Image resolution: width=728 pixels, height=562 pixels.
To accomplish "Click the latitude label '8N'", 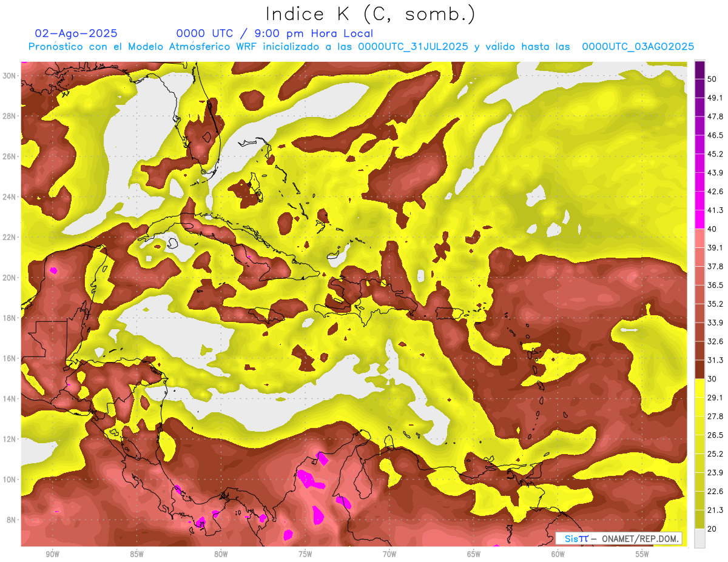I will click(x=12, y=520).
